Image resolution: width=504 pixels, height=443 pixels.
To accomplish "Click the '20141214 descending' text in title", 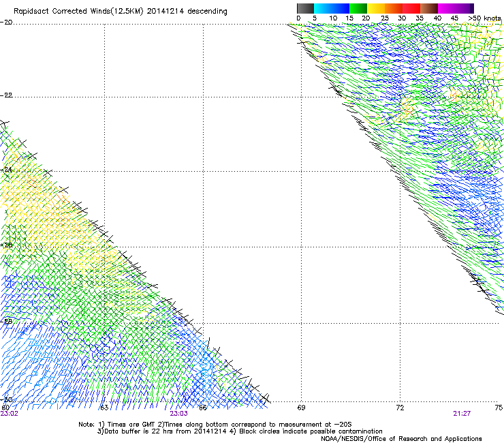I will click(x=187, y=12).
